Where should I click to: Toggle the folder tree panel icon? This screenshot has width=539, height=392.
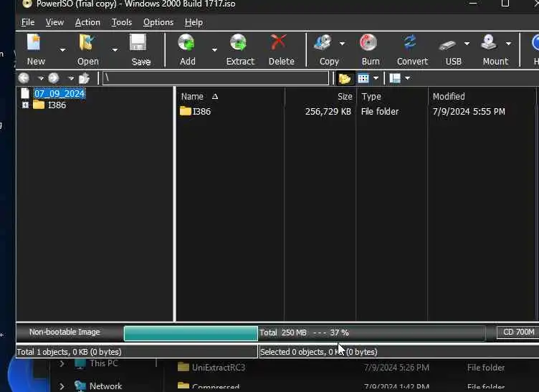pos(345,79)
